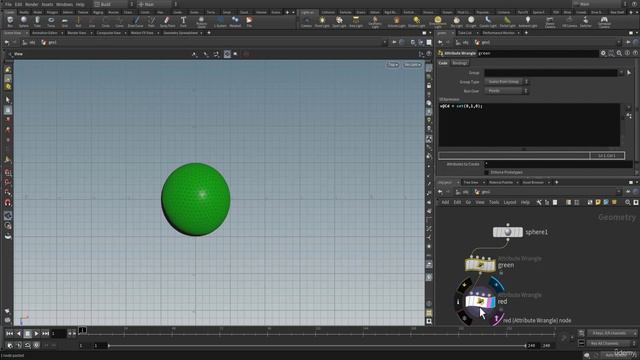Toggle the real time playback button
The height and width of the screenshot is (360, 640).
pos(37,345)
